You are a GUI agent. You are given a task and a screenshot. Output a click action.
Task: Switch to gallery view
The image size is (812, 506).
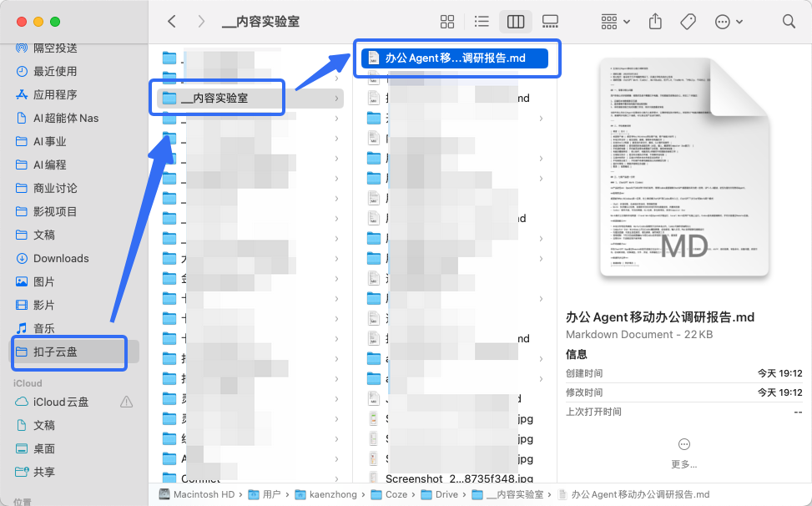[550, 22]
